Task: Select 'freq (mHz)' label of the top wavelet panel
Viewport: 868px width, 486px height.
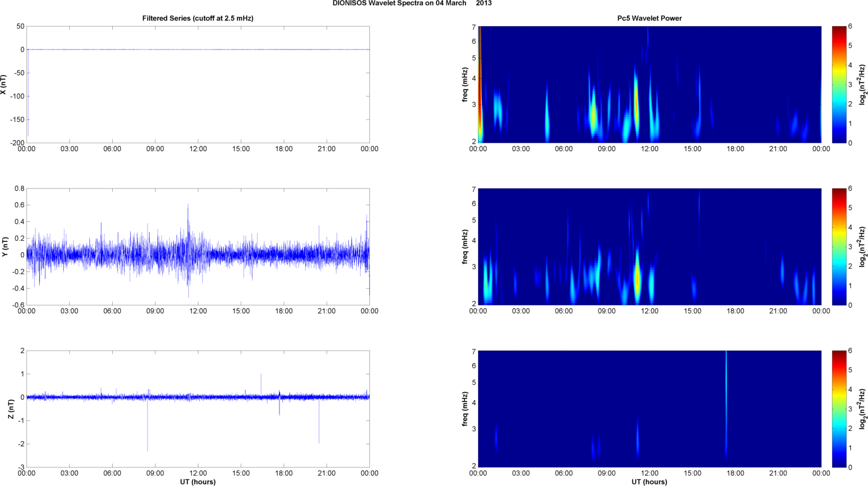Action: (x=466, y=85)
